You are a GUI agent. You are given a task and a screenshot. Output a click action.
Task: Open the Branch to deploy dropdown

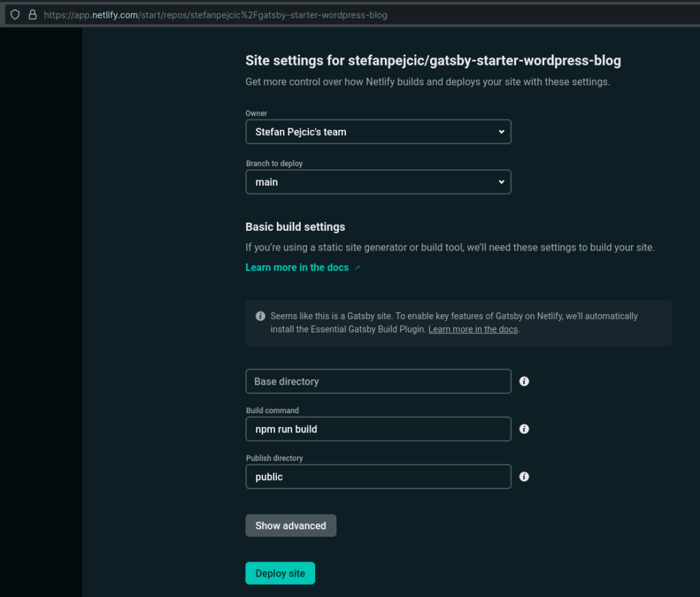point(378,182)
